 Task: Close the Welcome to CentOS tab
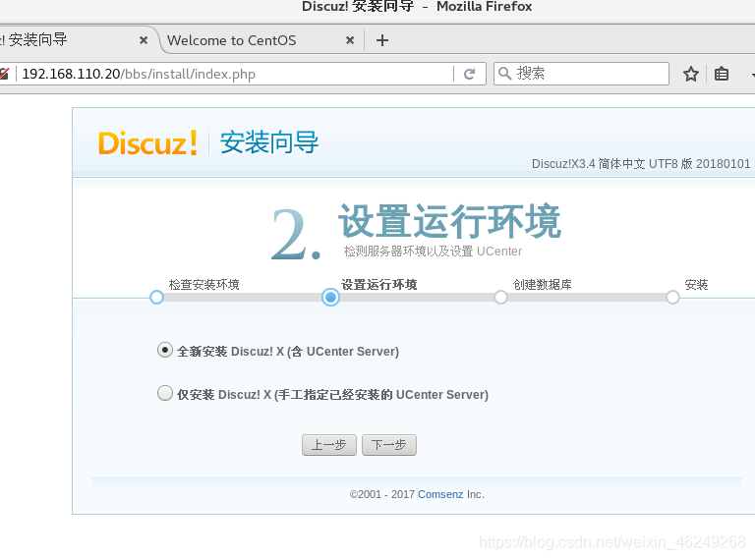(x=350, y=40)
